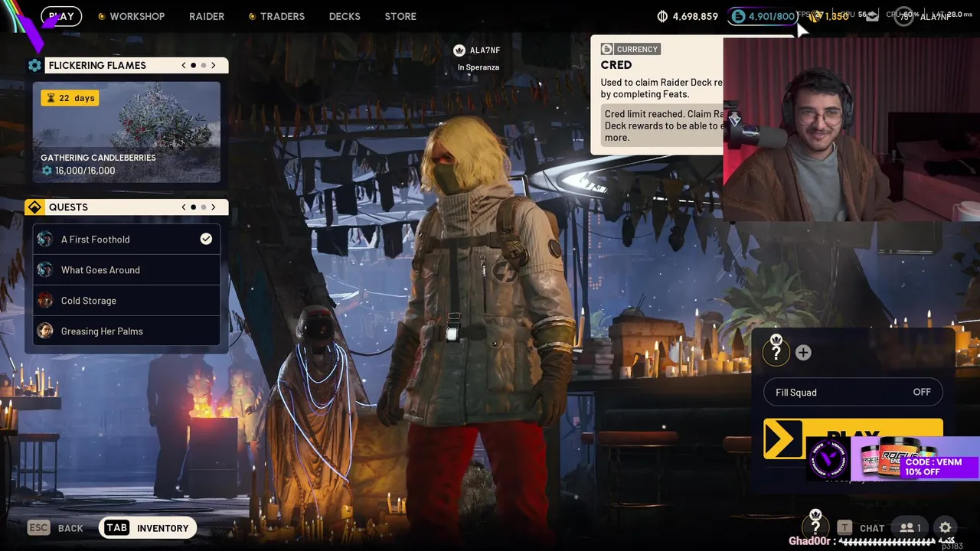Click the streamer webcam overlay
The image size is (980, 551).
[x=851, y=129]
